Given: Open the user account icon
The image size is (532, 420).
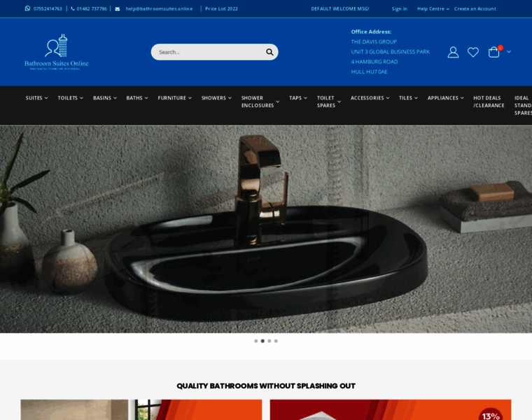Looking at the screenshot, I should point(453,52).
